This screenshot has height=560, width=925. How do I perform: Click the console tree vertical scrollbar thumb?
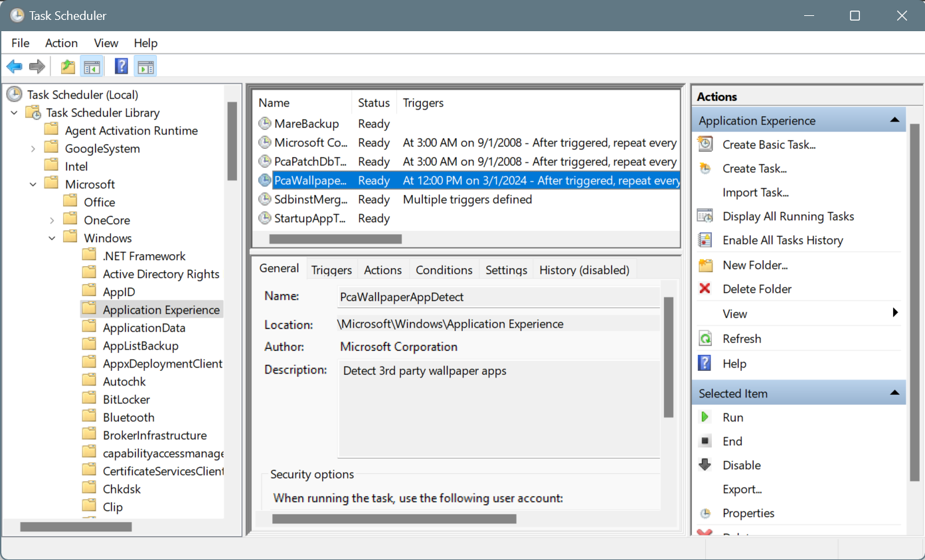click(232, 141)
